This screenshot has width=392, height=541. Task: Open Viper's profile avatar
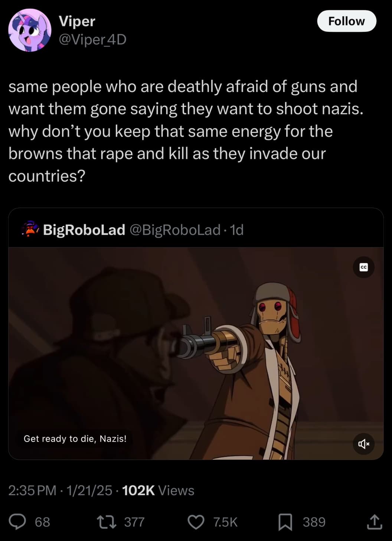(30, 30)
